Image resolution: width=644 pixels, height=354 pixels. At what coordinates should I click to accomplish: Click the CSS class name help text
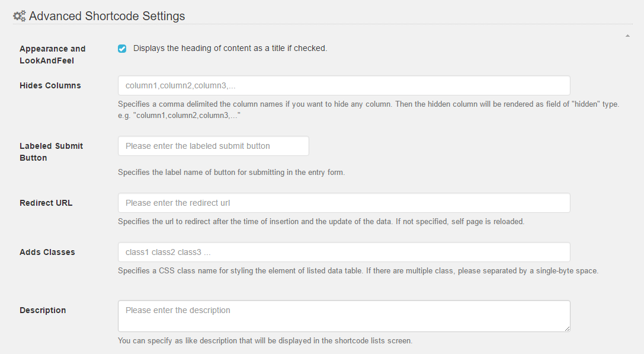tap(358, 271)
